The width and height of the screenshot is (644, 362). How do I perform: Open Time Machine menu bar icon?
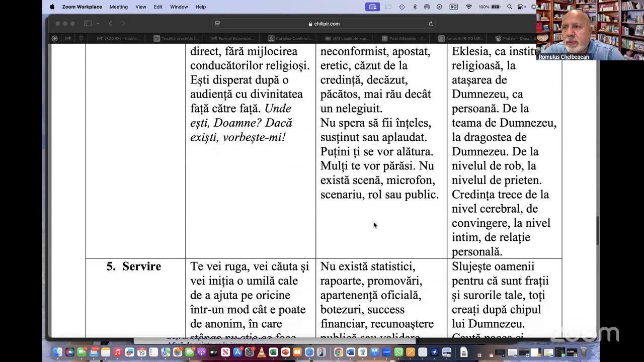[401, 7]
